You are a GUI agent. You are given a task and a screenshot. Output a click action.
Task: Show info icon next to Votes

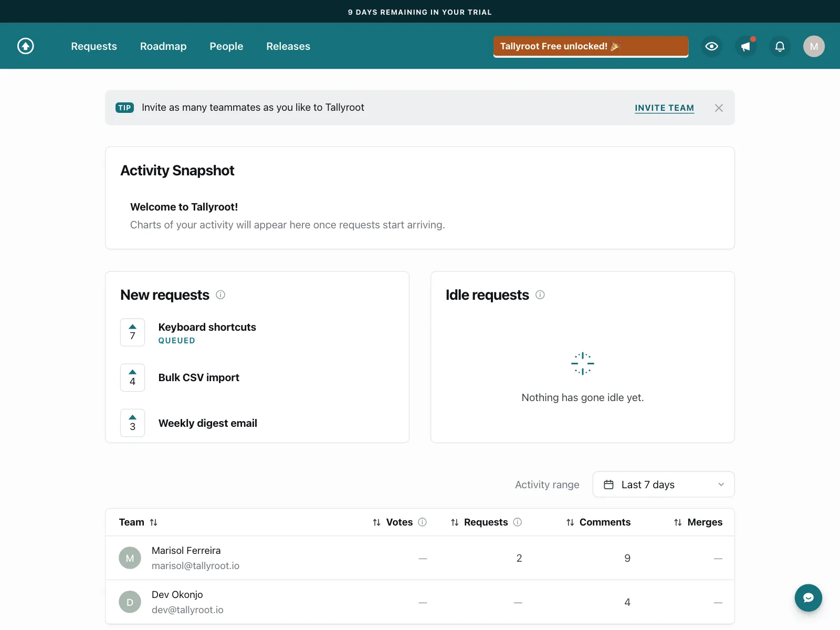[422, 522]
